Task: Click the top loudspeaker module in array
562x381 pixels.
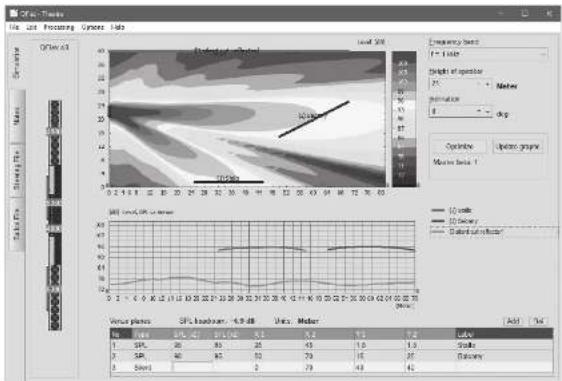Action: point(55,115)
